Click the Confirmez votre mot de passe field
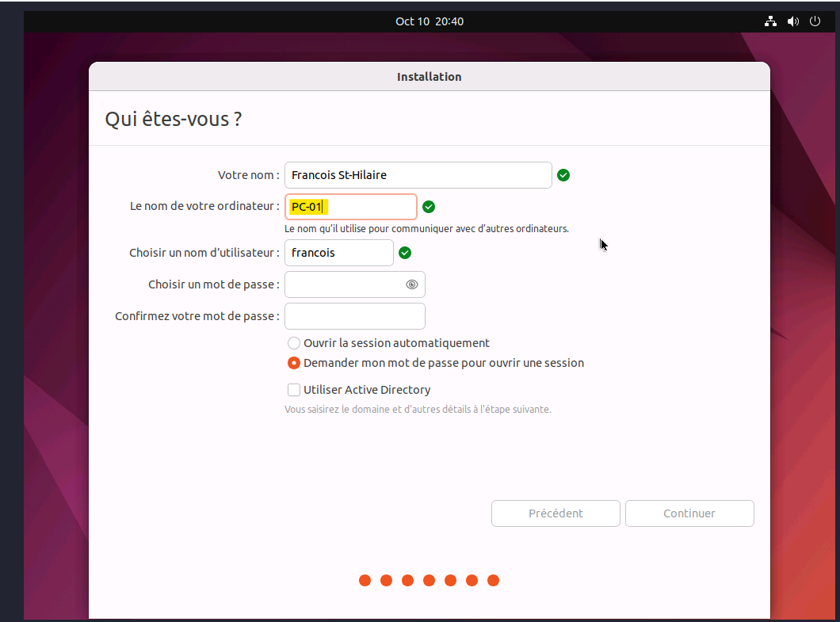 [355, 316]
